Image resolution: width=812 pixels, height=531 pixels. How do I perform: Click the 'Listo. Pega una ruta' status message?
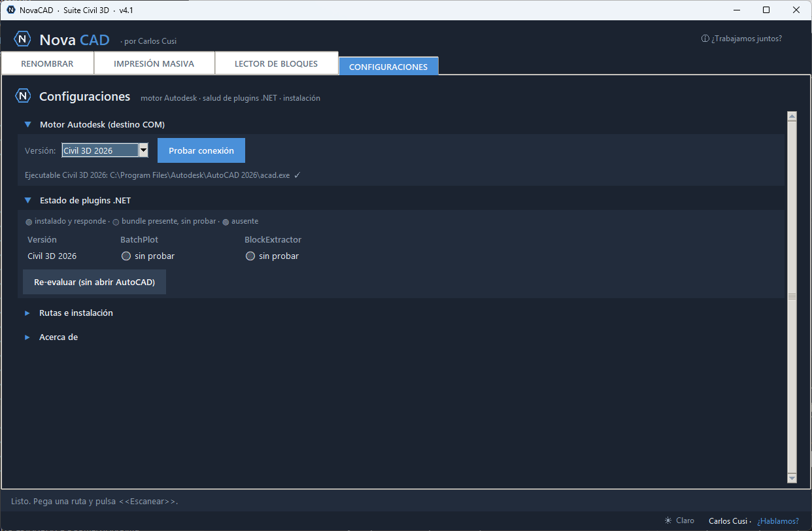point(95,502)
